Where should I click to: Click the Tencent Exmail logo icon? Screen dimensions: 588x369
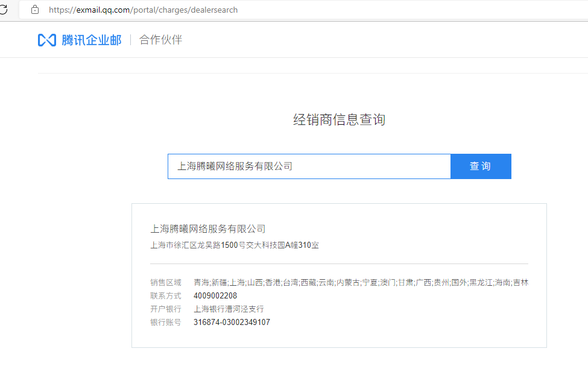(x=47, y=40)
